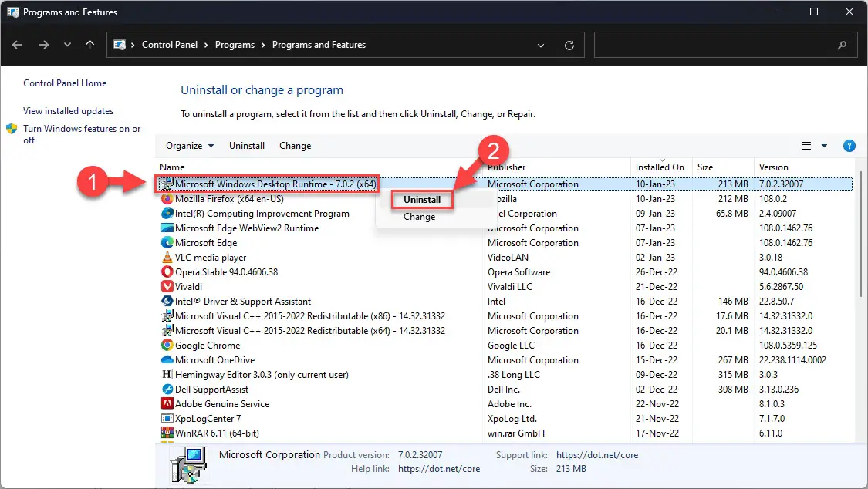Image resolution: width=868 pixels, height=489 pixels.
Task: Choose Uninstall from the context menu
Action: coord(422,200)
